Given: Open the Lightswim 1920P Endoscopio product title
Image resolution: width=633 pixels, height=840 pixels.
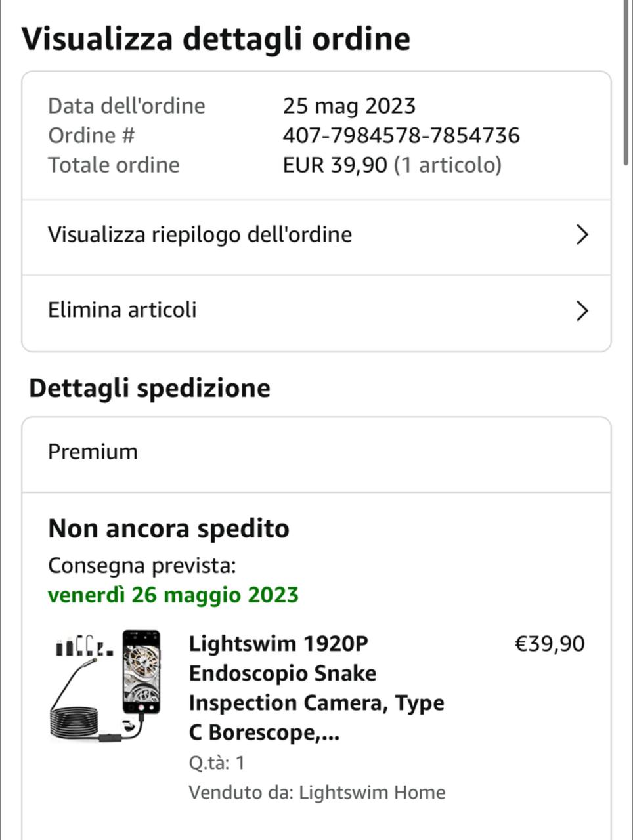Looking at the screenshot, I should (x=316, y=688).
